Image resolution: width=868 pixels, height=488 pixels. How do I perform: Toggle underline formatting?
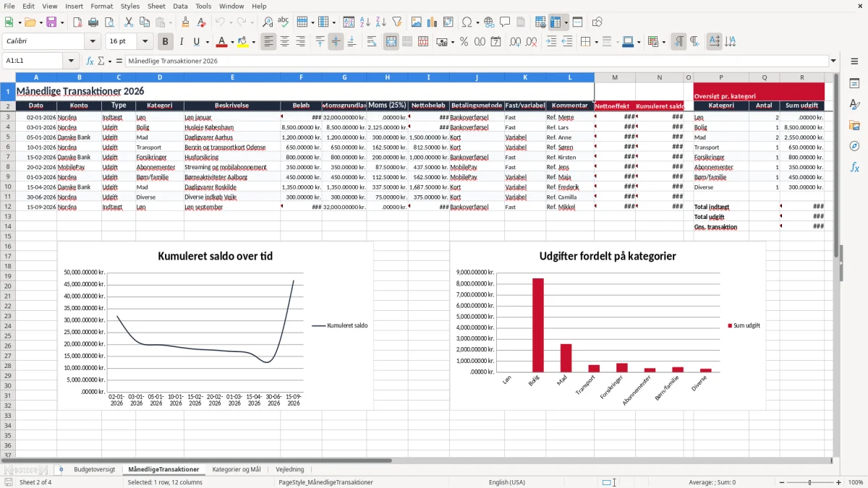coord(197,42)
